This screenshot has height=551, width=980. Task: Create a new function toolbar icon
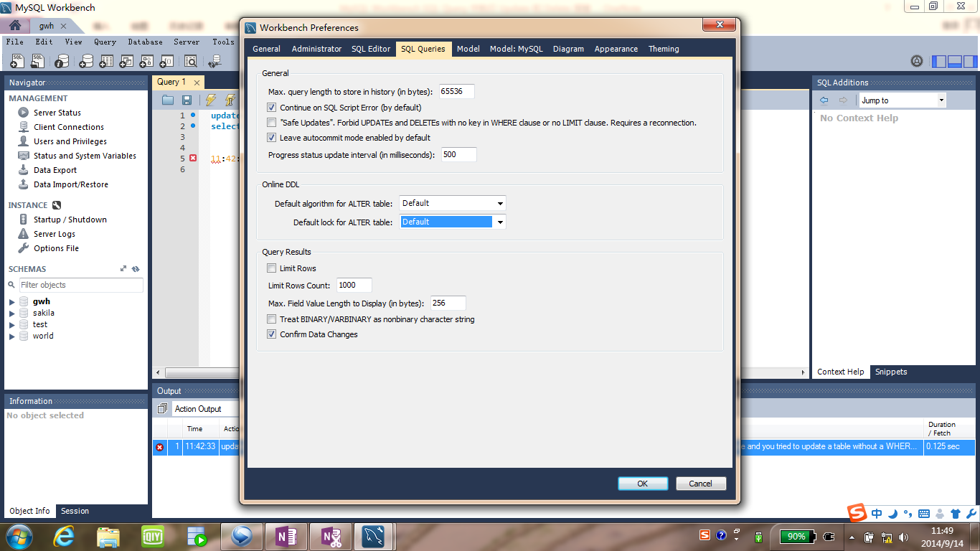coord(166,61)
